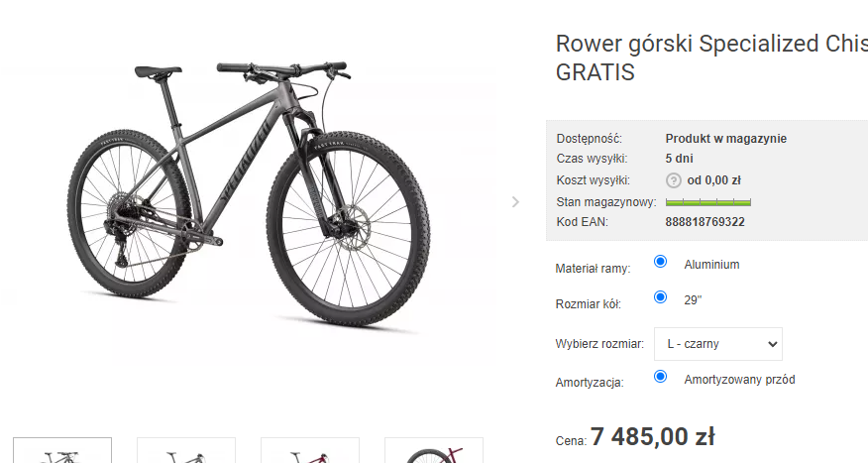View the first bike thumbnail
Viewport: 868px width, 463px height.
tap(62, 450)
